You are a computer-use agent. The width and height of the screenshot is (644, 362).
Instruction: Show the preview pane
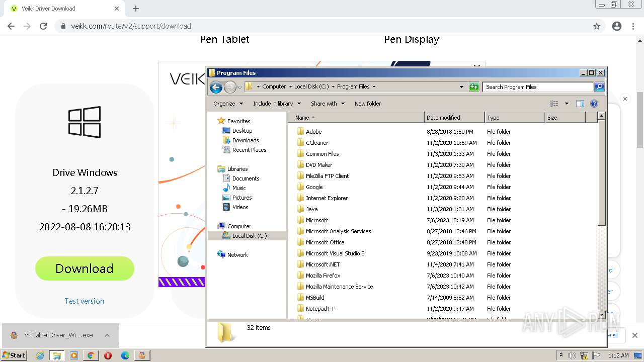(580, 104)
